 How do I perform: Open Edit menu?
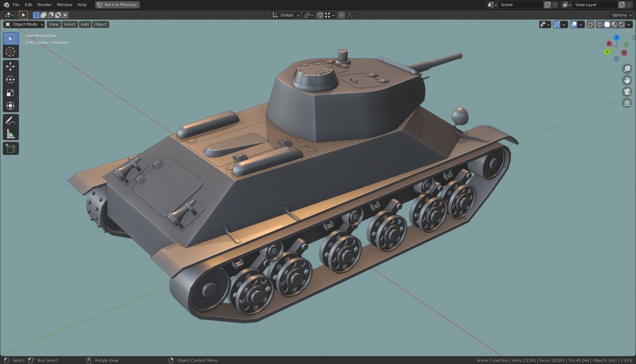(28, 4)
